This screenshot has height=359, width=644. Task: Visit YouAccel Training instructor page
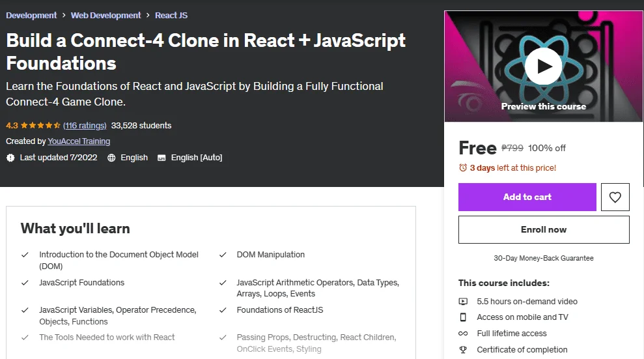(x=79, y=141)
